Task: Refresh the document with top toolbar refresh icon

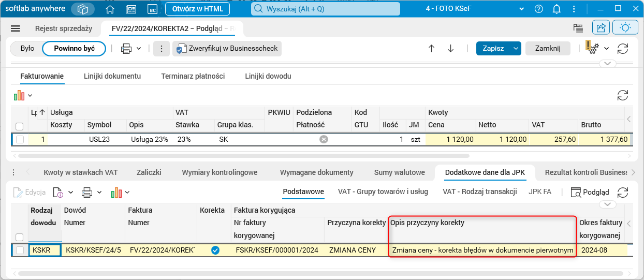Action: point(623,49)
